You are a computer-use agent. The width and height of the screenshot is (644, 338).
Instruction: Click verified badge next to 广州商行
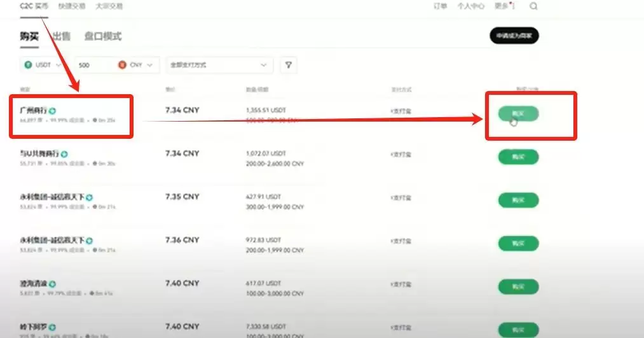pyautogui.click(x=52, y=111)
